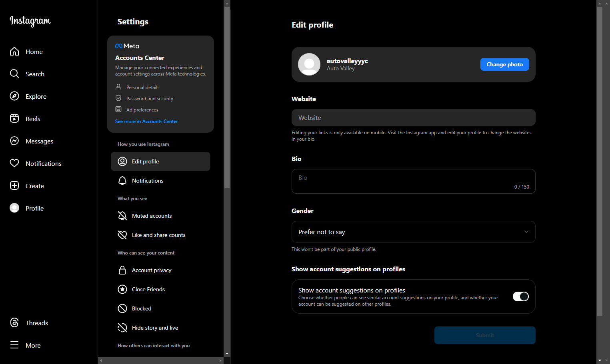The image size is (610, 364).
Task: Click into the Bio text field
Action: pos(414,181)
